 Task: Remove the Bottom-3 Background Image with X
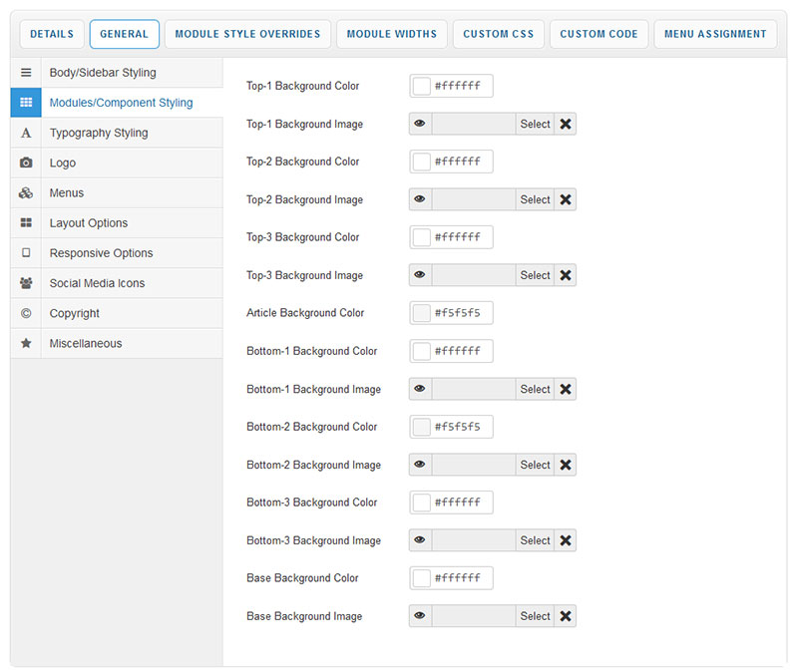(566, 540)
